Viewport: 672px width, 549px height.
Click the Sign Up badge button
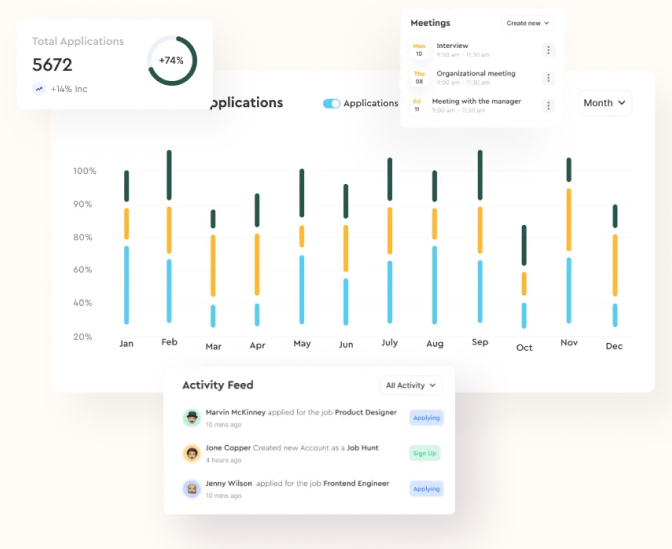pos(425,453)
